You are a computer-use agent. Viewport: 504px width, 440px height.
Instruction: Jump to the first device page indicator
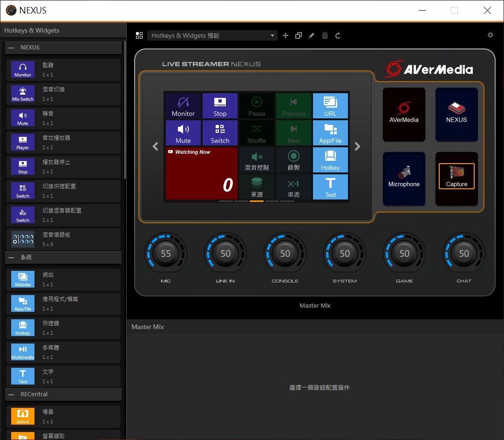tap(226, 201)
